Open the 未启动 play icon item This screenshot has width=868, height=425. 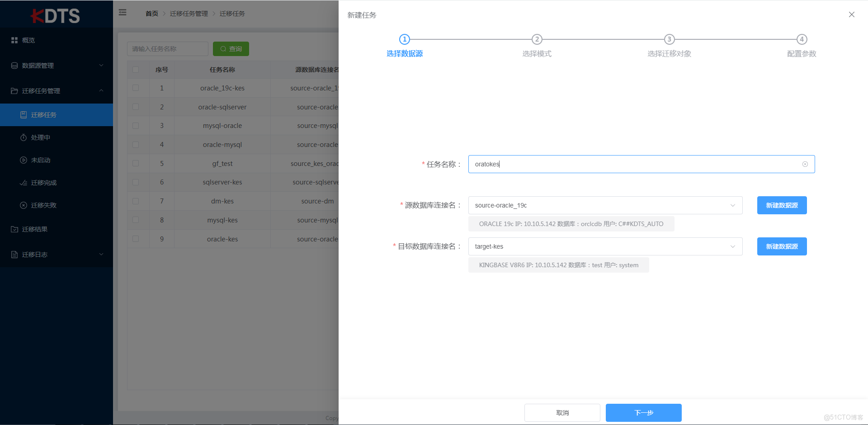point(24,160)
